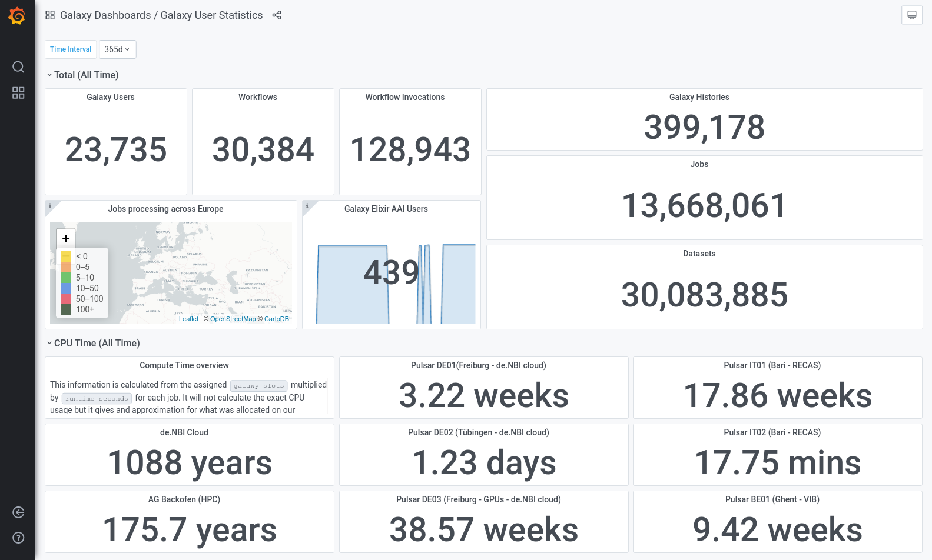Click the red '50–100' legend swatch
The image size is (932, 560).
[66, 299]
